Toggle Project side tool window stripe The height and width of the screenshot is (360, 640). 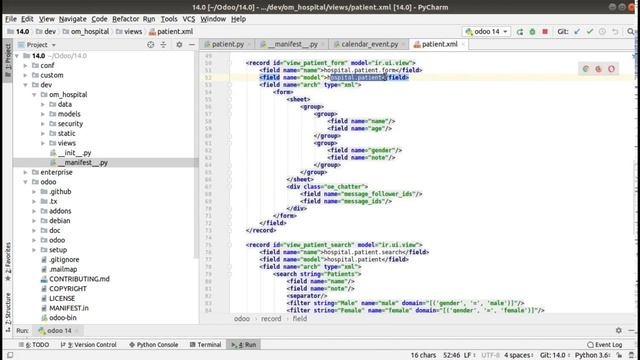(x=8, y=61)
